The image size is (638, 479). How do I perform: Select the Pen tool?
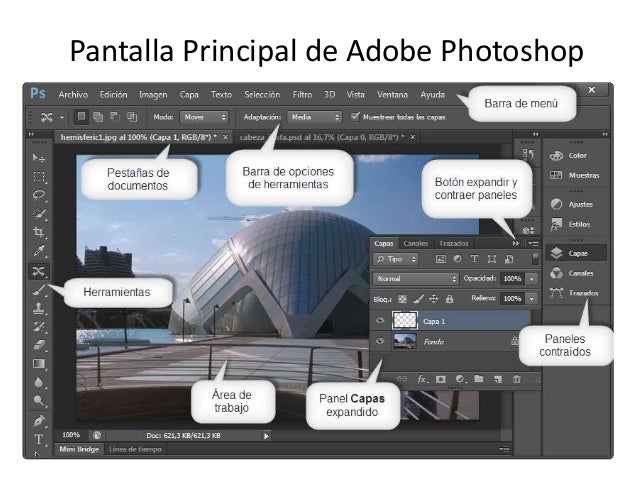[x=39, y=420]
